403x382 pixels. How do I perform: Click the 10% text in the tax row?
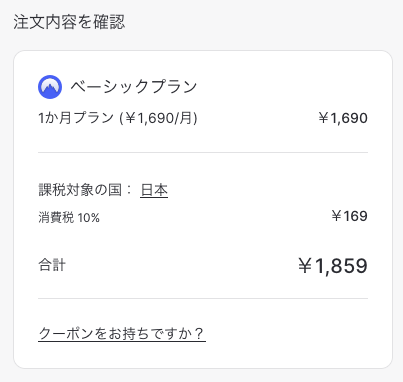89,218
